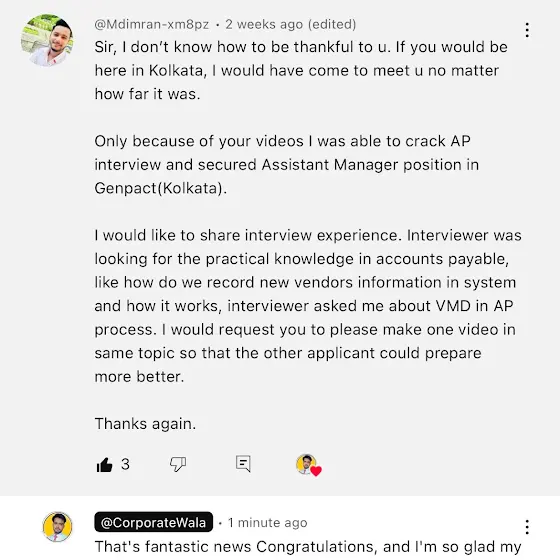Open the reply comment icon
This screenshot has width=560, height=560.
[243, 464]
